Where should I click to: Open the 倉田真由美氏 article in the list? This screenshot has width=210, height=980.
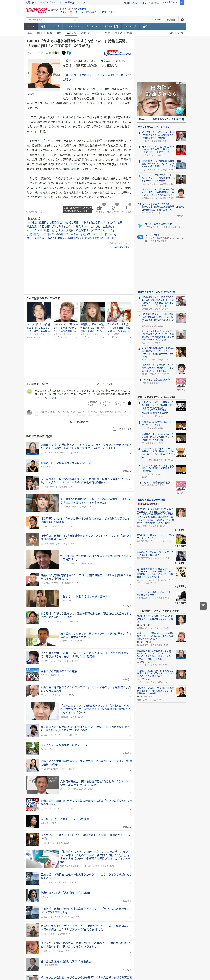coord(86,446)
